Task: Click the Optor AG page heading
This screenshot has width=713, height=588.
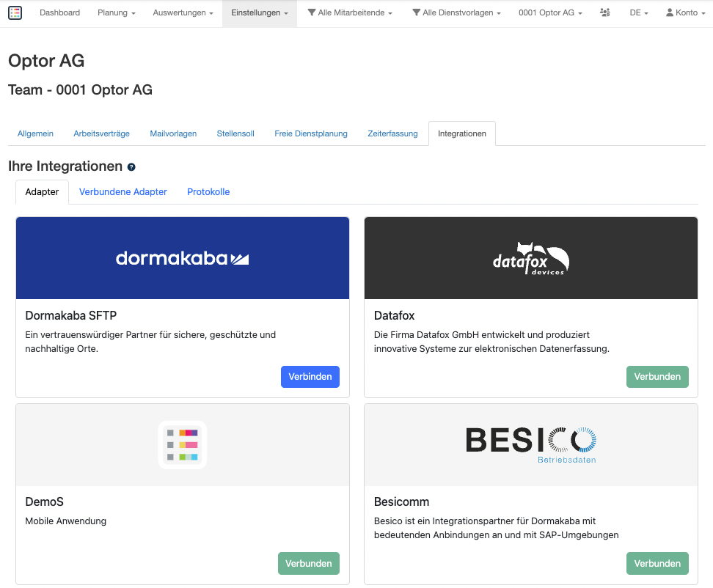Action: point(46,60)
